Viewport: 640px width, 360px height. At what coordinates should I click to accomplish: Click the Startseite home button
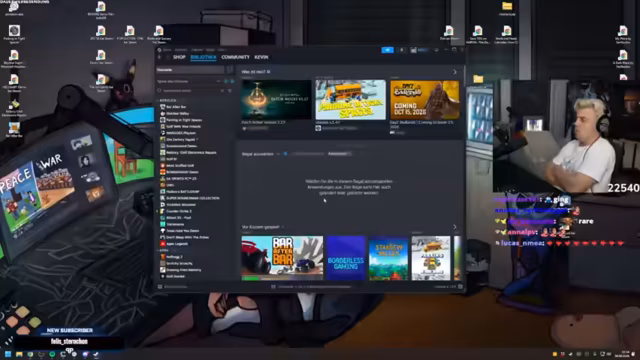click(190, 70)
